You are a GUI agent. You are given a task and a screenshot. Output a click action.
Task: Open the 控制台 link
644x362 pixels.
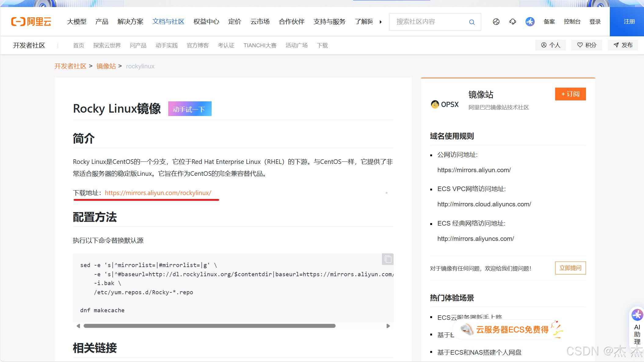(572, 22)
